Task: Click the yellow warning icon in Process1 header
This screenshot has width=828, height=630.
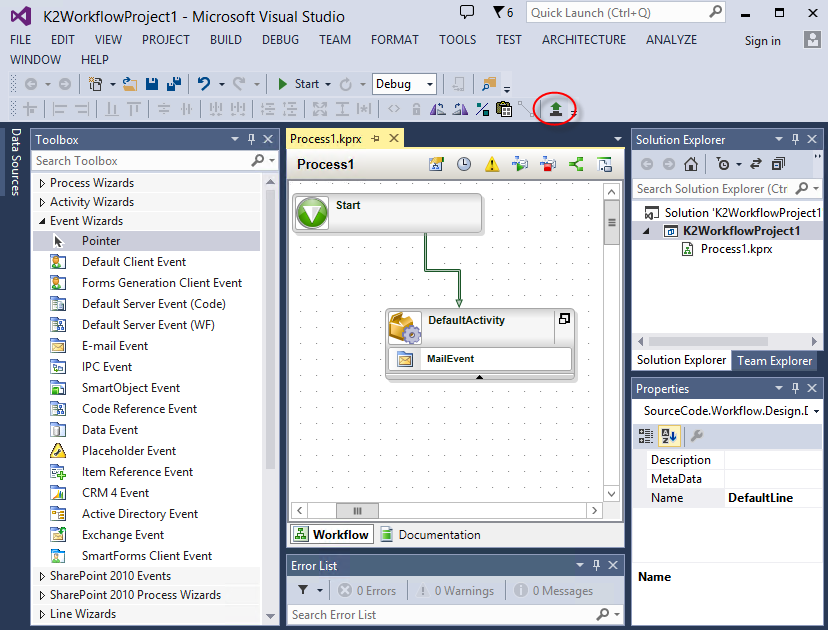Action: click(492, 164)
